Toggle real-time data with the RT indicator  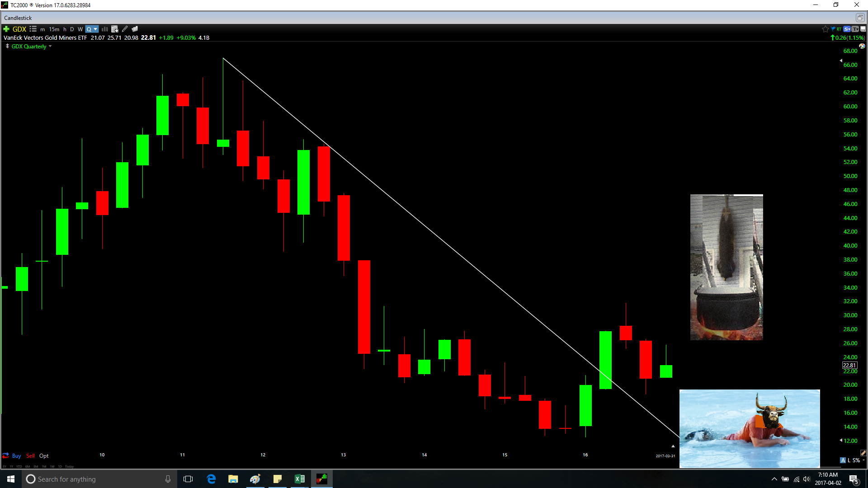point(839,29)
